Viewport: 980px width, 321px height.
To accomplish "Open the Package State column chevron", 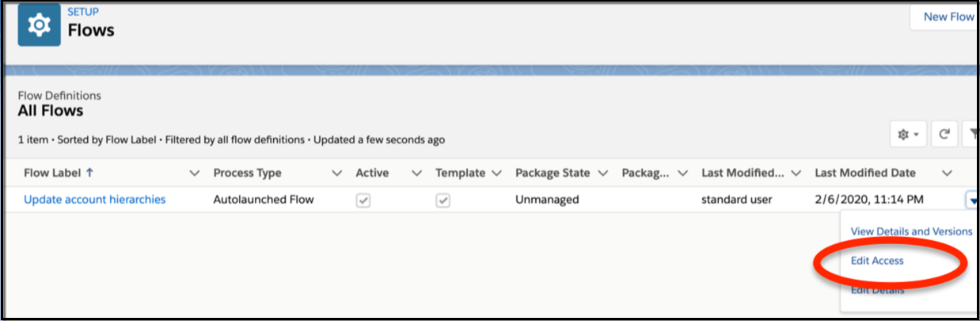I will point(604,173).
